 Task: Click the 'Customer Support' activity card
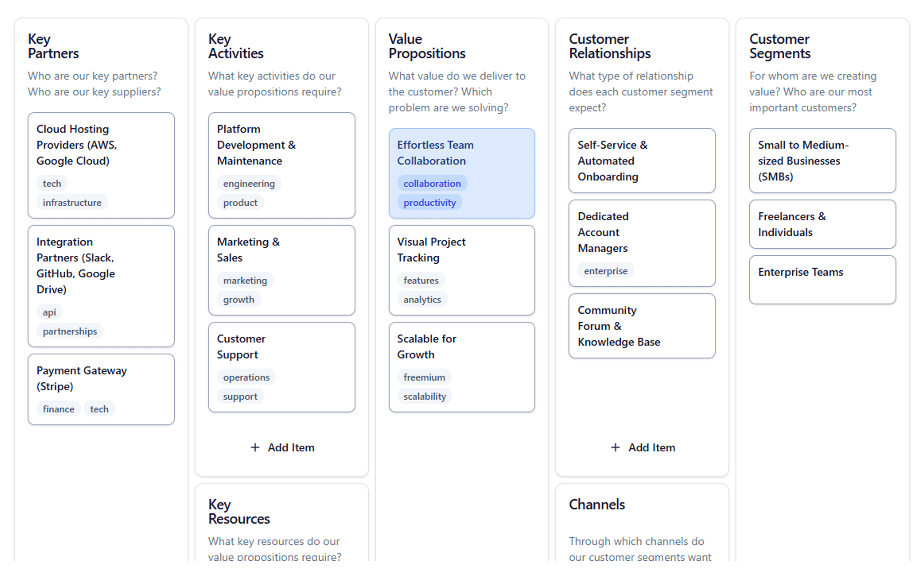281,367
